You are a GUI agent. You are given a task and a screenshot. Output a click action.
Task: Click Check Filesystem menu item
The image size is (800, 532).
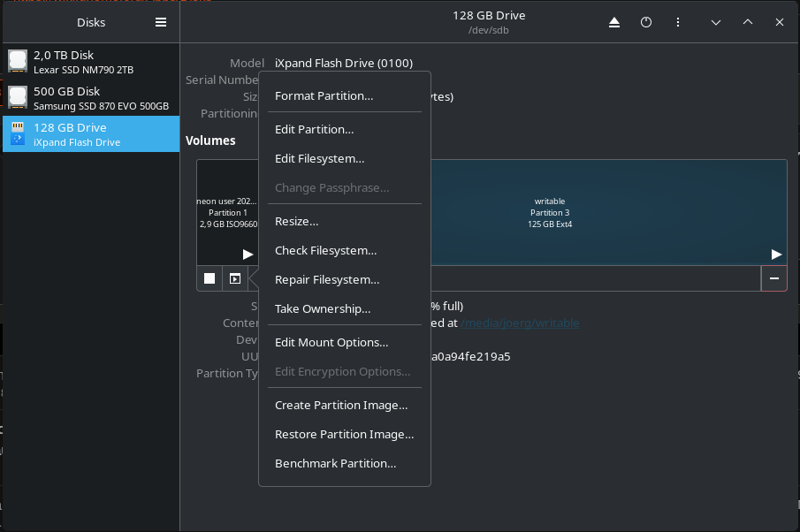coord(325,251)
